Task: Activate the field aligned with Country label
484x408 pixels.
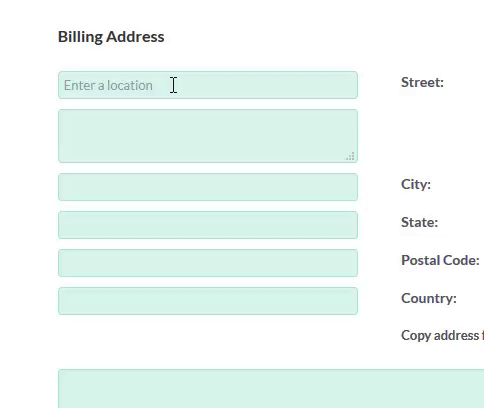Action: (x=208, y=301)
